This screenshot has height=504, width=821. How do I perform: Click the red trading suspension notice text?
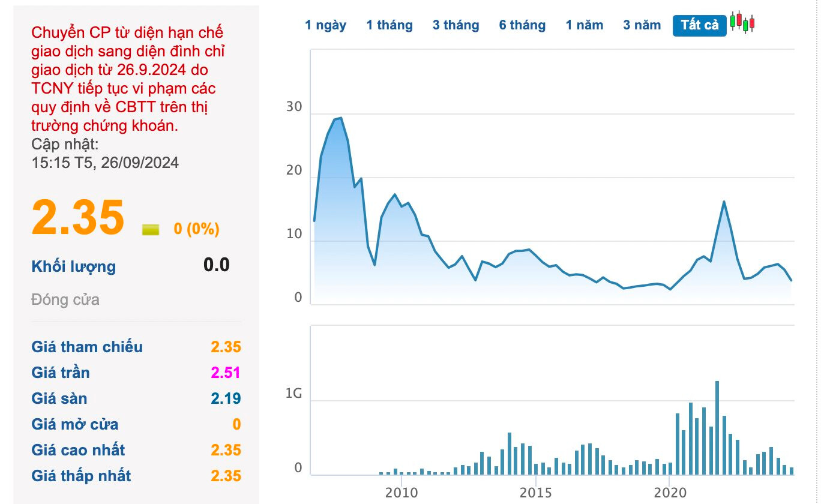click(128, 79)
